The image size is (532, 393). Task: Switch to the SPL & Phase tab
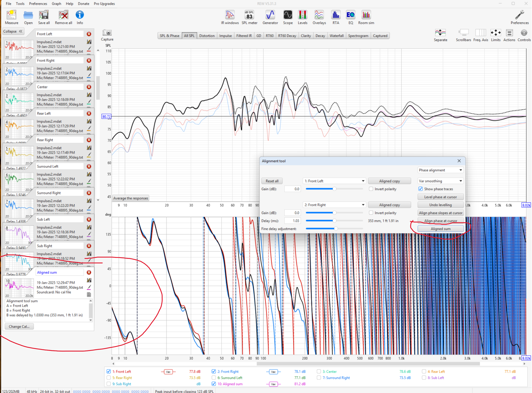click(x=170, y=36)
